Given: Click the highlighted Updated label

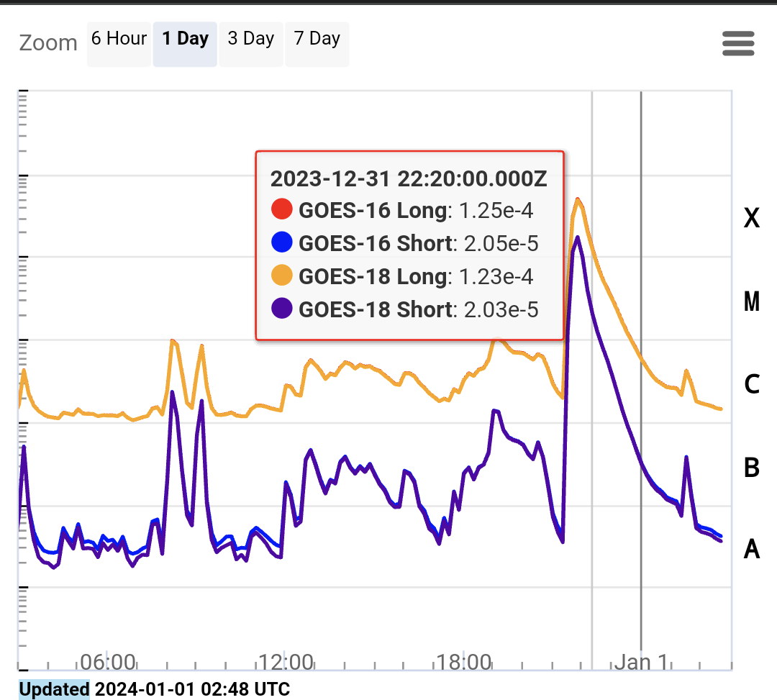Looking at the screenshot, I should (54, 690).
